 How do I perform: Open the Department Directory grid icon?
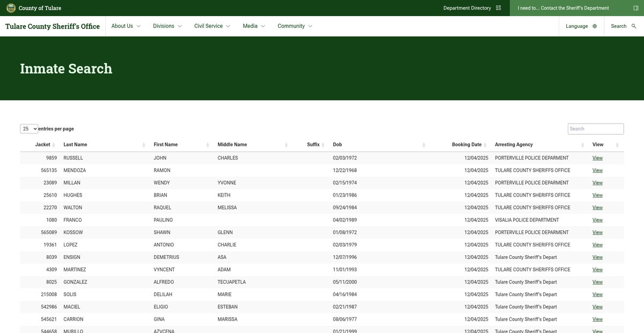pyautogui.click(x=499, y=8)
